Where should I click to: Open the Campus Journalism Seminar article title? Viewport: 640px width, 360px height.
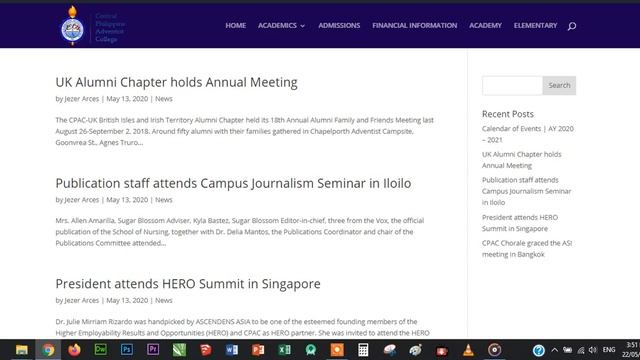(233, 183)
